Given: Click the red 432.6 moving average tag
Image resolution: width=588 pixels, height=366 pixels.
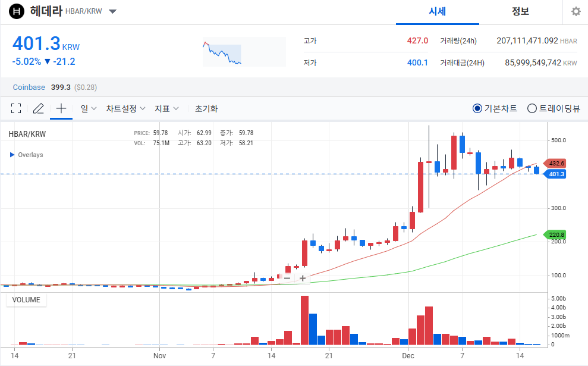Looking at the screenshot, I should 555,163.
